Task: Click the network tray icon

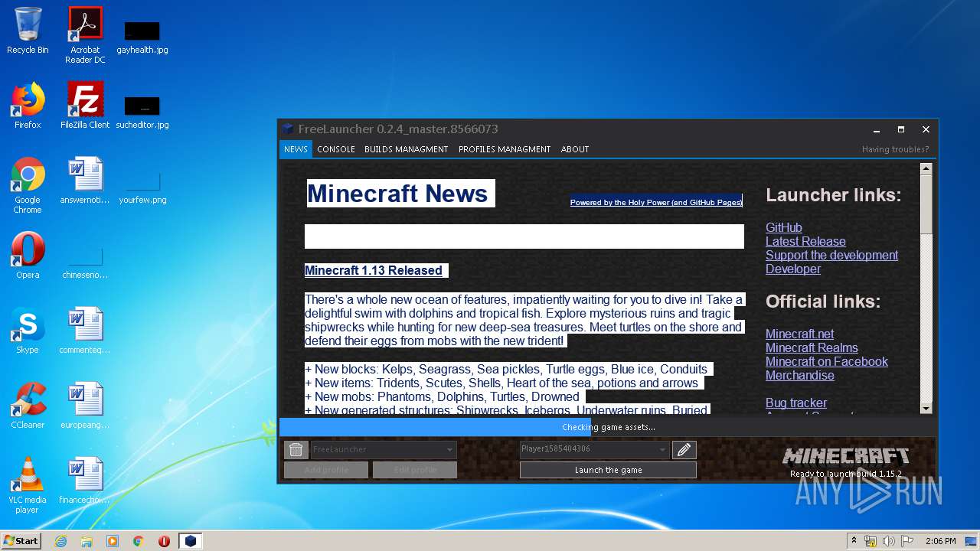Action: tap(871, 541)
